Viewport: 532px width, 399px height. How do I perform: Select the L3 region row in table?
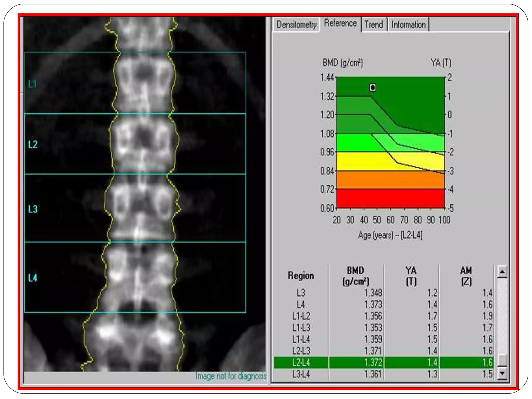coord(301,293)
